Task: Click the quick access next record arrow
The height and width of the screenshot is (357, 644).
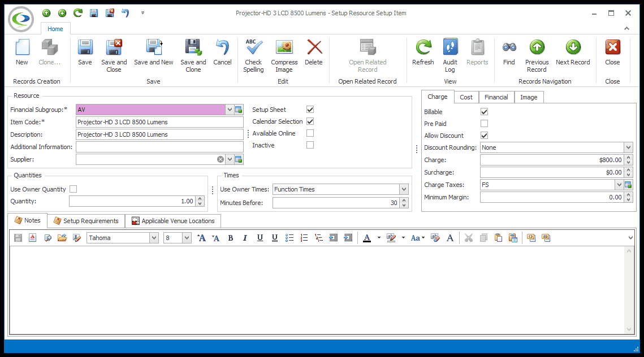Action: coord(62,13)
